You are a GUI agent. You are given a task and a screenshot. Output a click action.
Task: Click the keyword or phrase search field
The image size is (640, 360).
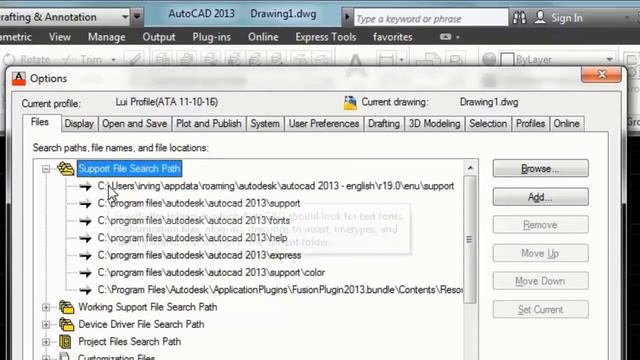(431, 18)
